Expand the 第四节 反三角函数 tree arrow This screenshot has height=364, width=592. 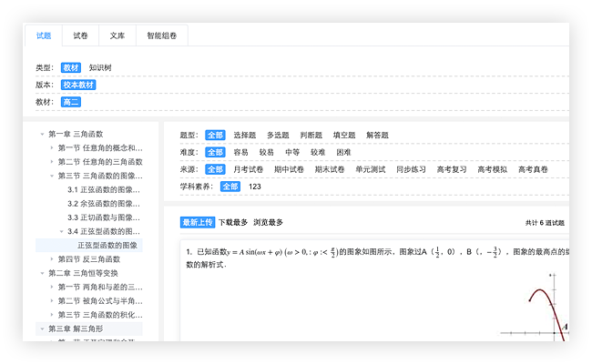coord(52,259)
